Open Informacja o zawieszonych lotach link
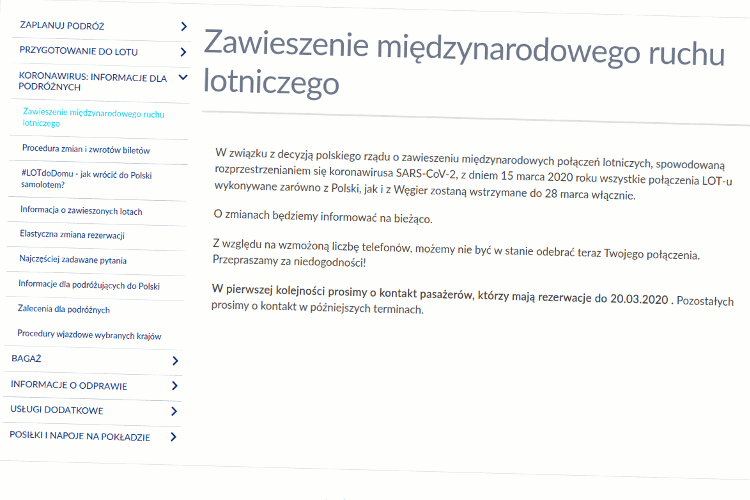 [81, 211]
